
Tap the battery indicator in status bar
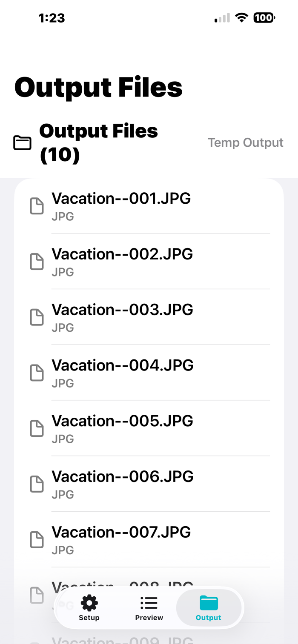pyautogui.click(x=264, y=18)
